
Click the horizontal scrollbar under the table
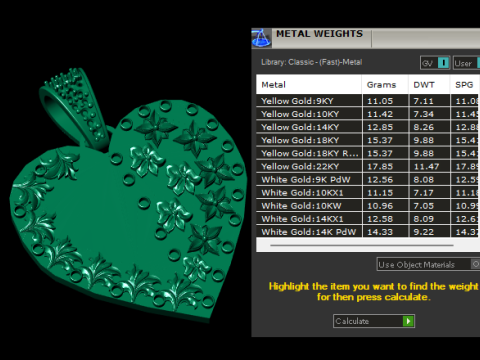(362, 245)
